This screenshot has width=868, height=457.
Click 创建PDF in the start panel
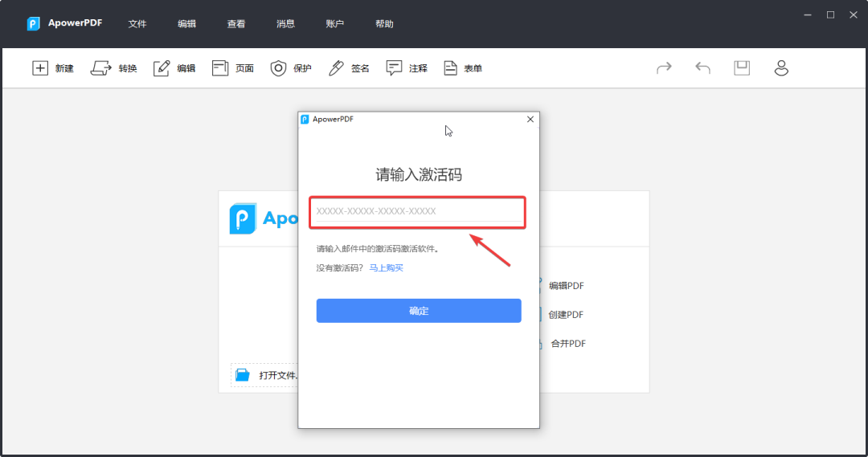point(566,315)
